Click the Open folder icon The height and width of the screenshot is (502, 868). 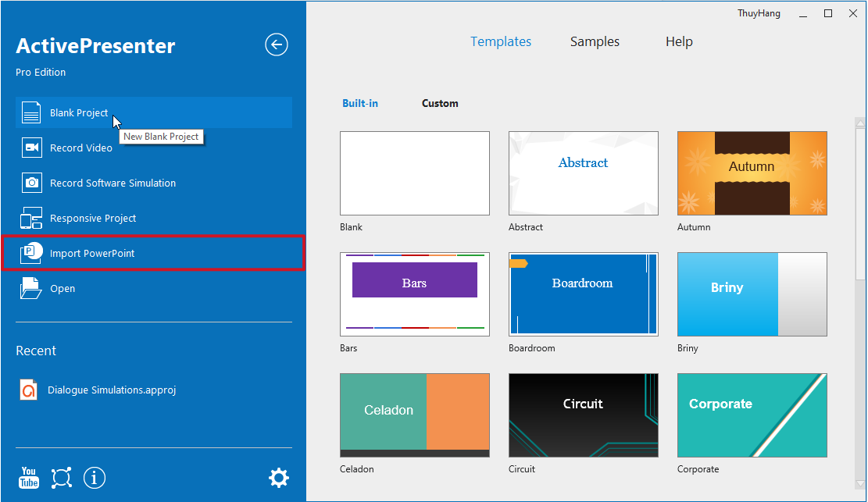(x=31, y=288)
